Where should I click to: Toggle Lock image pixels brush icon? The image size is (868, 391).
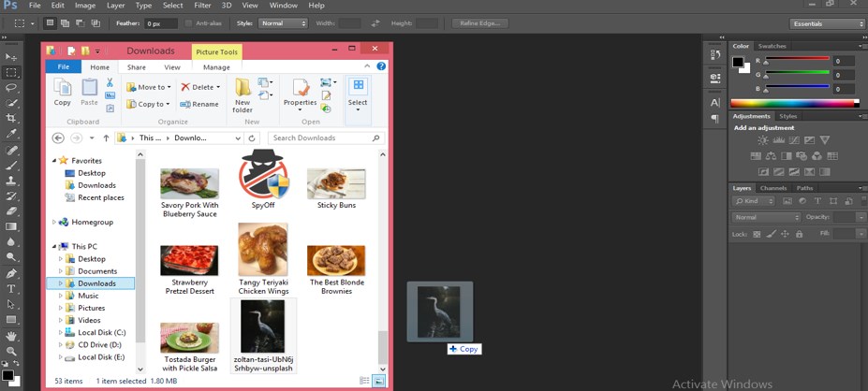772,234
